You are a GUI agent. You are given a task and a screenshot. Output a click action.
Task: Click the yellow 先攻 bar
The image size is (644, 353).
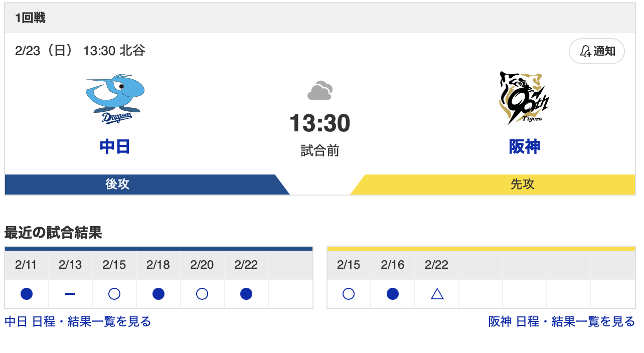tap(494, 185)
